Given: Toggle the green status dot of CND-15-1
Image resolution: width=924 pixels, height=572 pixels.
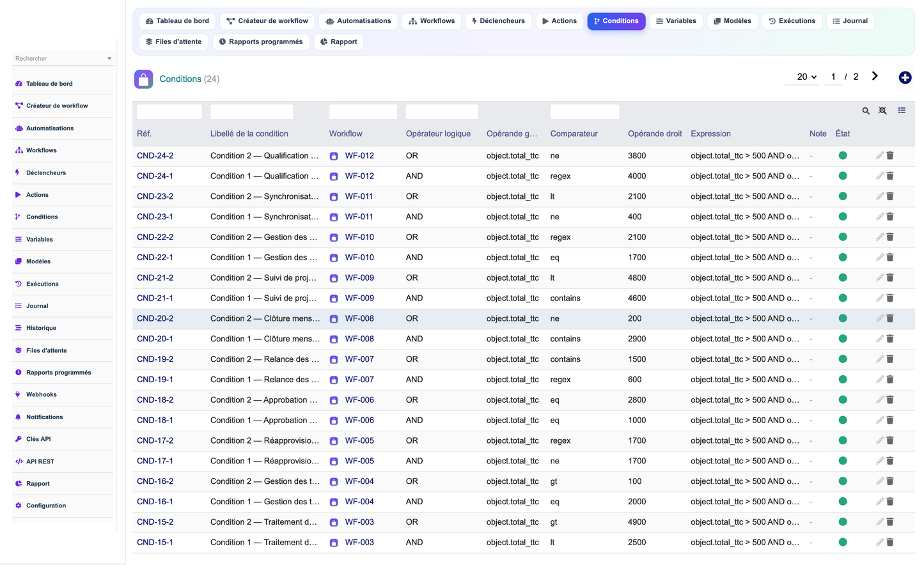Looking at the screenshot, I should tap(843, 543).
